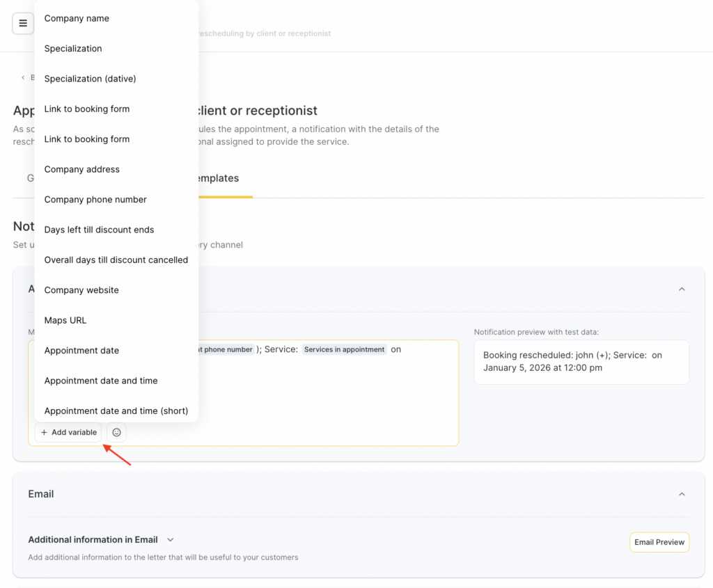Click the Services in appointment variable tag
The height and width of the screenshot is (588, 713).
344,349
